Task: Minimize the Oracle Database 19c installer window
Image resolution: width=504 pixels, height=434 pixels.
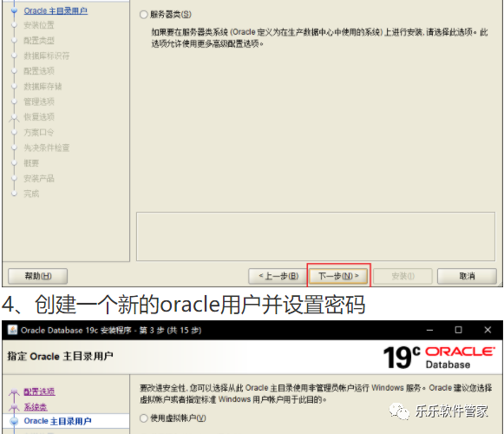Action: click(x=429, y=330)
